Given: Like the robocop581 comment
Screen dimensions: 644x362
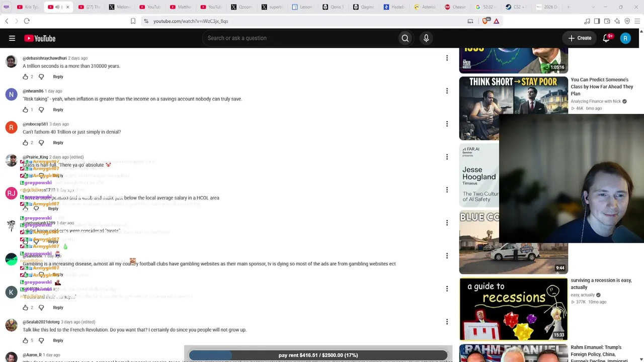Looking at the screenshot, I should point(26,143).
